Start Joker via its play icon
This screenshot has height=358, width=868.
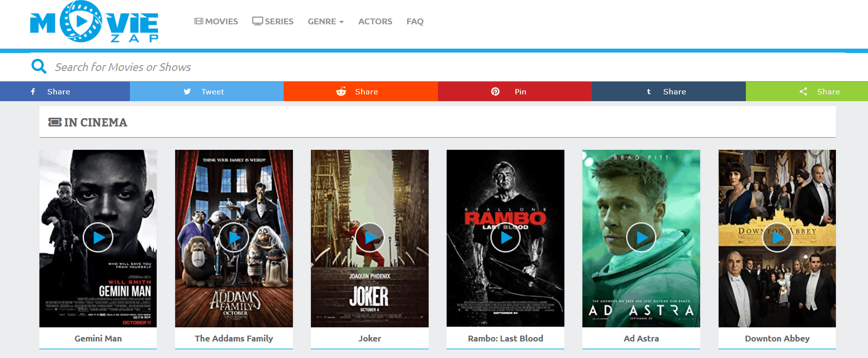pos(370,237)
